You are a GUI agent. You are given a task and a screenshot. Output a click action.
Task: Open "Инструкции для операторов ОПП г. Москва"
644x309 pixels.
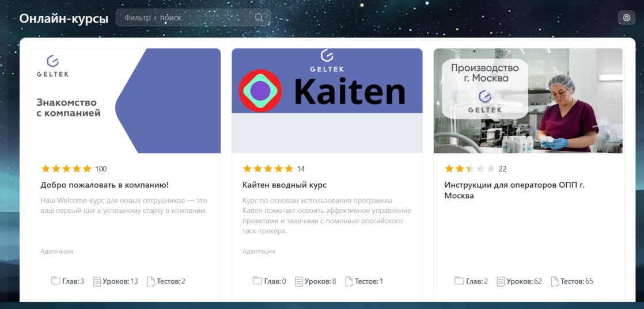(514, 190)
